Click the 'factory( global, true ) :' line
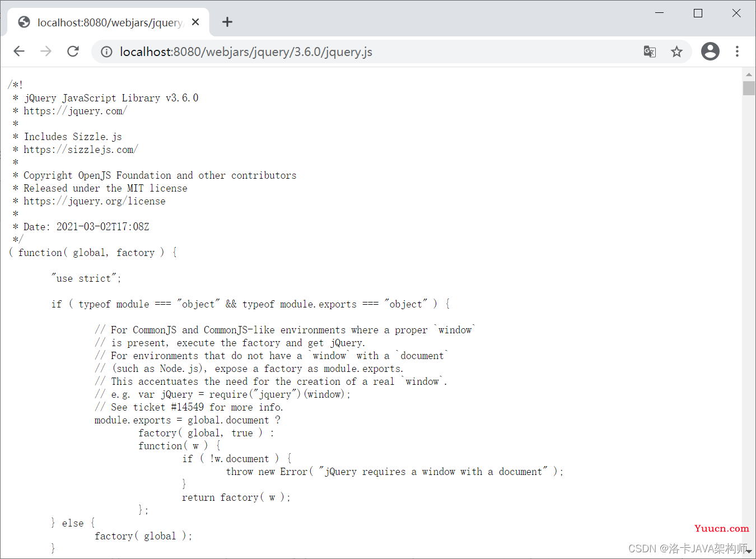 (206, 433)
